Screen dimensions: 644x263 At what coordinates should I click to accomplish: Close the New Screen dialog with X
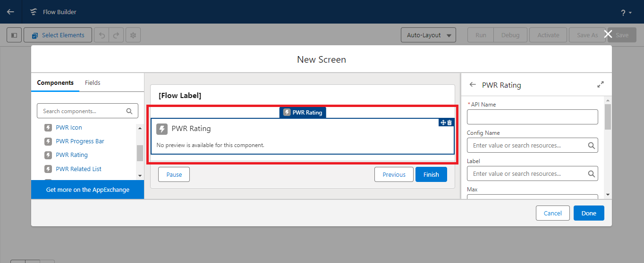pyautogui.click(x=608, y=34)
